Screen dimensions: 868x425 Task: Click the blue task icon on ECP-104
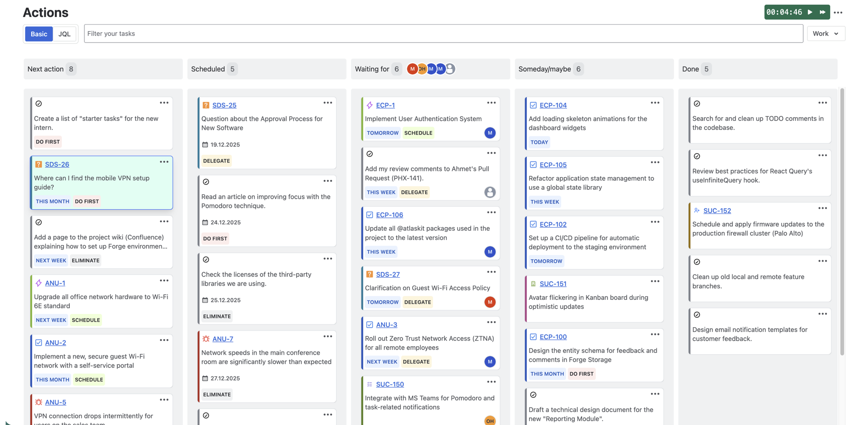(x=533, y=105)
